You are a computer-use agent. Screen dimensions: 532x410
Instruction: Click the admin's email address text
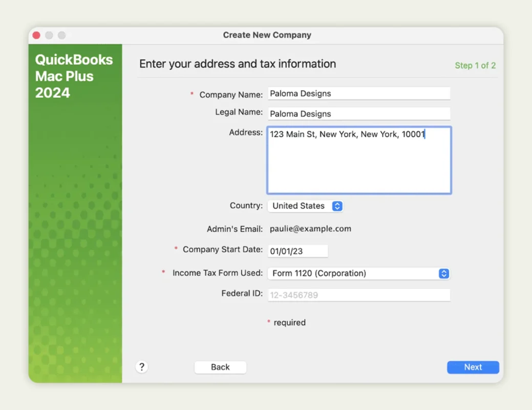point(310,229)
